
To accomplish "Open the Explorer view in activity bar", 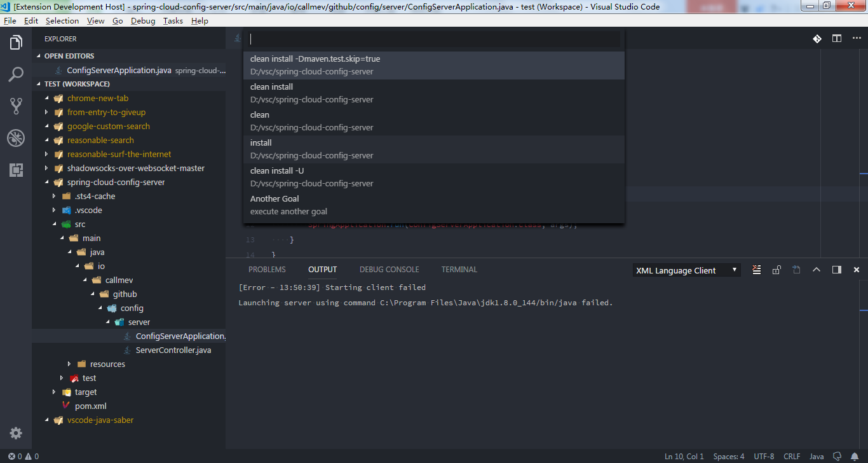I will click(16, 43).
